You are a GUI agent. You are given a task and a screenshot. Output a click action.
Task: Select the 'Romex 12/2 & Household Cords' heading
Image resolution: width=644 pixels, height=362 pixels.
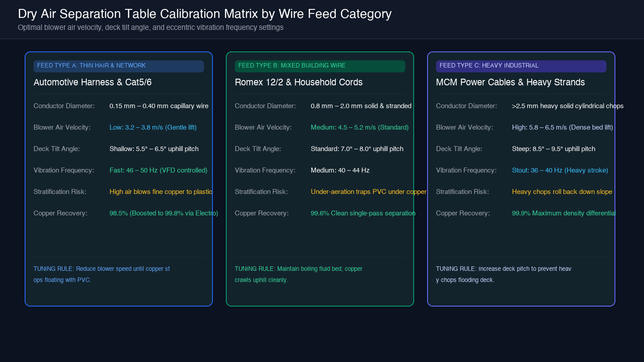299,82
